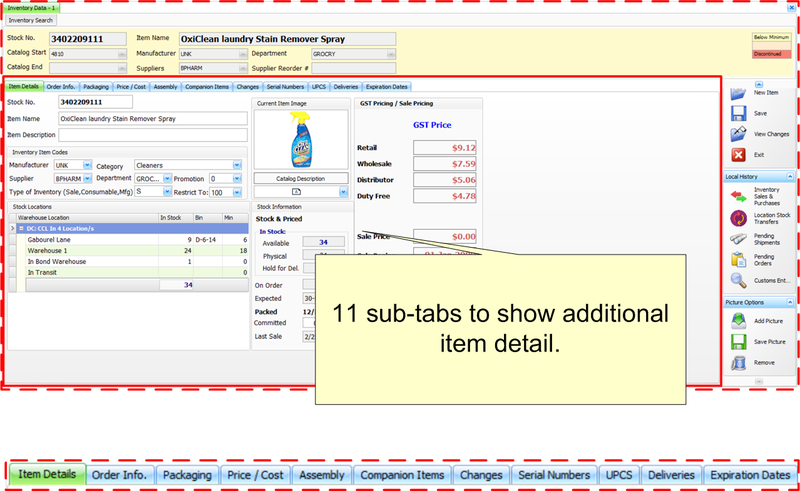Open the Restrict To dropdown

click(x=237, y=192)
